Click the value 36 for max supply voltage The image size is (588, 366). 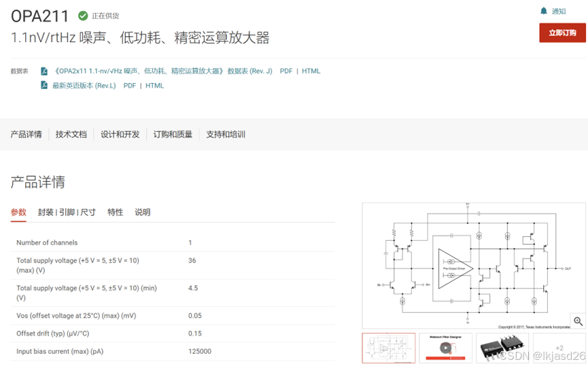192,260
